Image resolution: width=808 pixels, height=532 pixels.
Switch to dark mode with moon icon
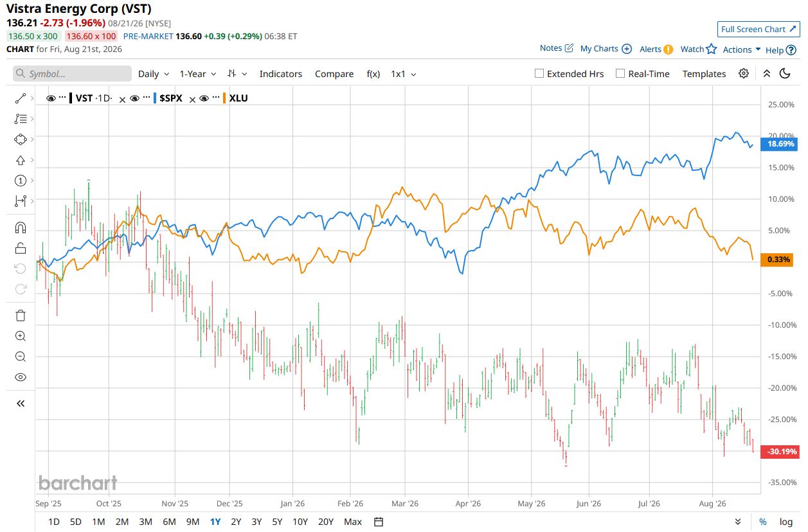point(785,73)
